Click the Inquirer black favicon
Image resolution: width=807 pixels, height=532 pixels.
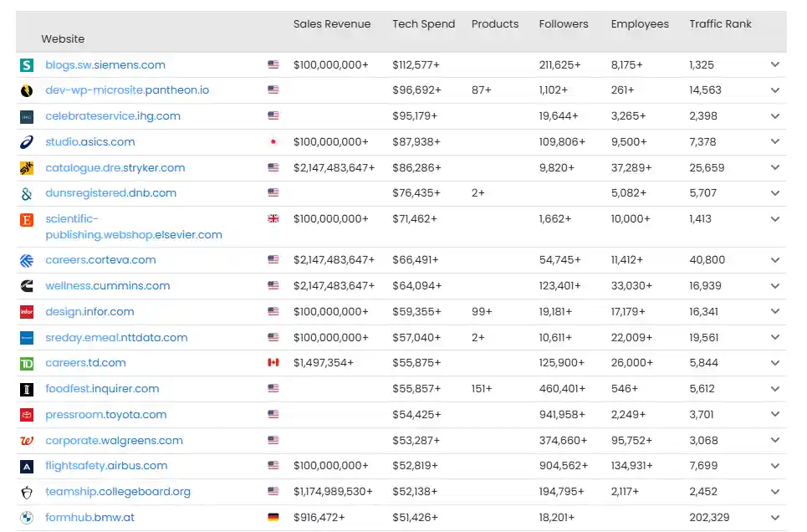(27, 389)
